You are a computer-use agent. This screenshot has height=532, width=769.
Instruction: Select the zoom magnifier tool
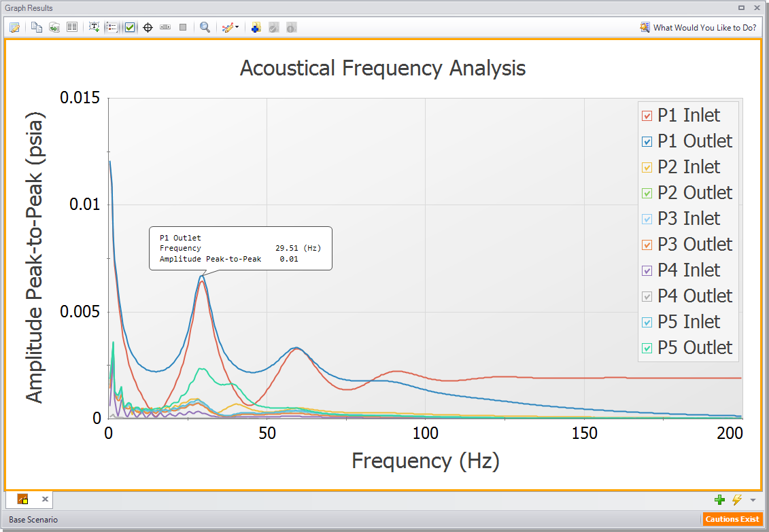point(205,27)
